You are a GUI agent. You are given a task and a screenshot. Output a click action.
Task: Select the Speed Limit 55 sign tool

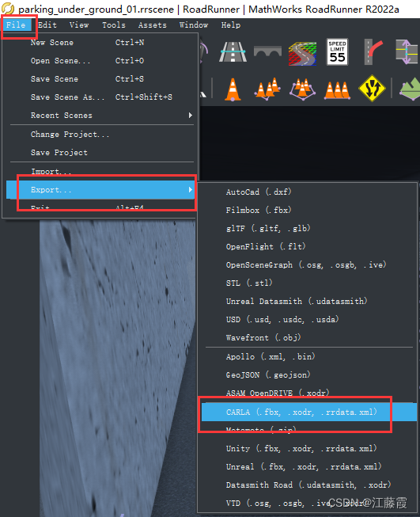(x=337, y=51)
